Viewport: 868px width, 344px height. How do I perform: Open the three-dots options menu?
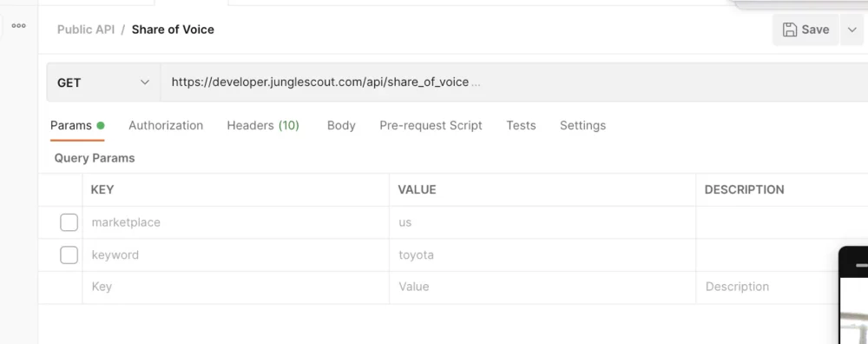19,25
